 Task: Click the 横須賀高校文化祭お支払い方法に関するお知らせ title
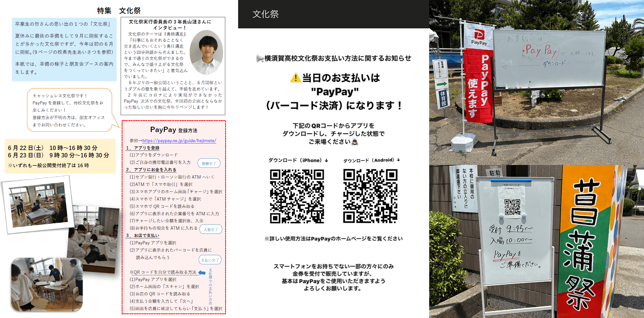click(x=338, y=58)
